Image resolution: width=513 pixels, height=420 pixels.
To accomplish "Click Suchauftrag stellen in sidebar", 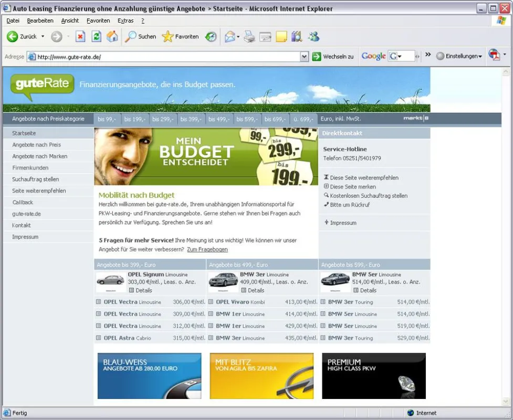I will [x=35, y=179].
